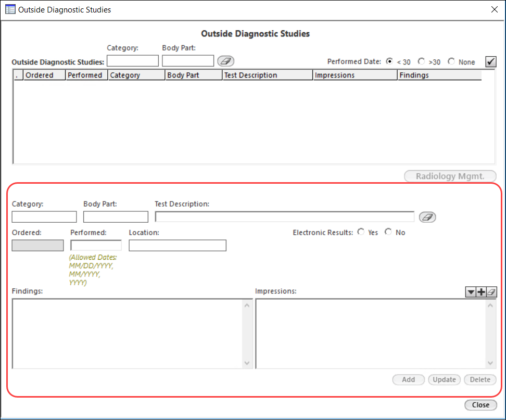Close the dialog with the title bar X
The height and width of the screenshot is (420, 506).
point(494,10)
